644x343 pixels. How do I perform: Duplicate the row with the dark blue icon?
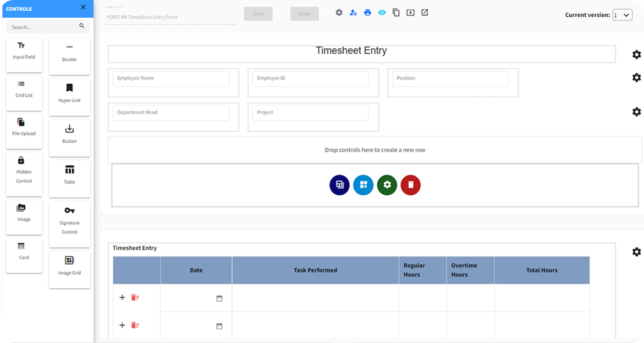[339, 185]
